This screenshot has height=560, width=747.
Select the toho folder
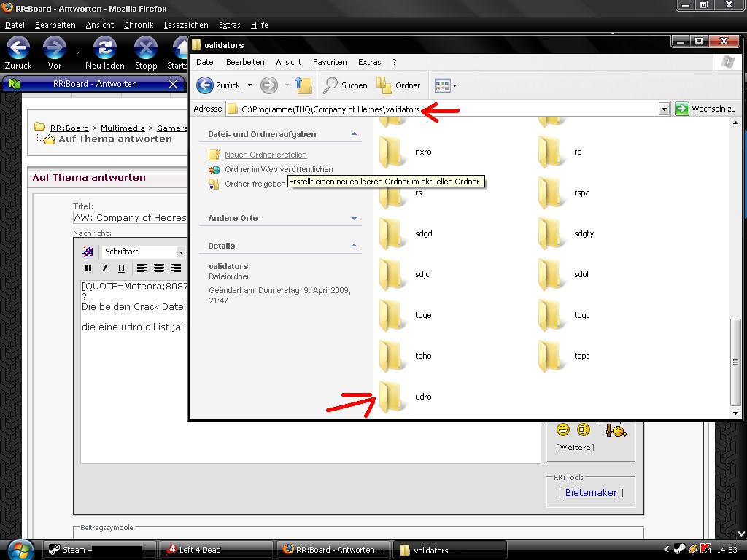click(406, 356)
